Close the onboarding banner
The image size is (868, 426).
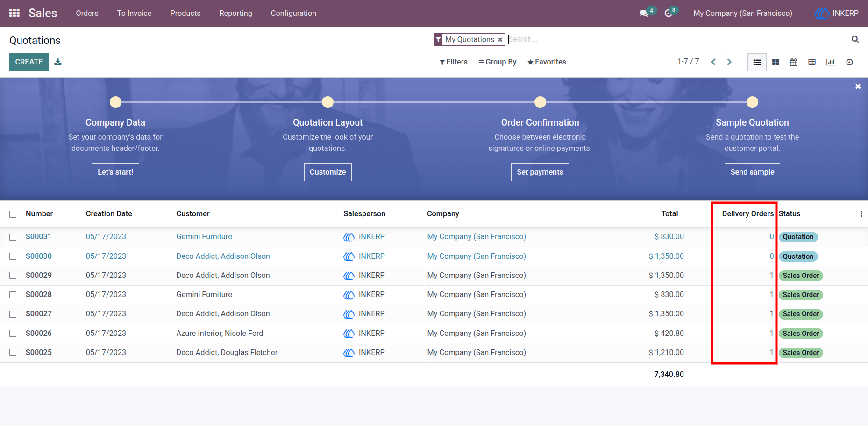point(858,86)
